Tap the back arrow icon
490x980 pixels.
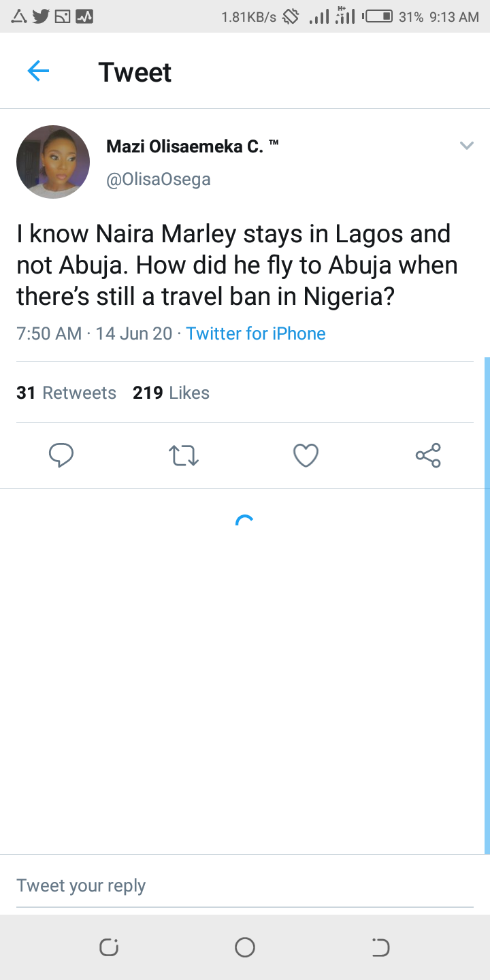[38, 71]
